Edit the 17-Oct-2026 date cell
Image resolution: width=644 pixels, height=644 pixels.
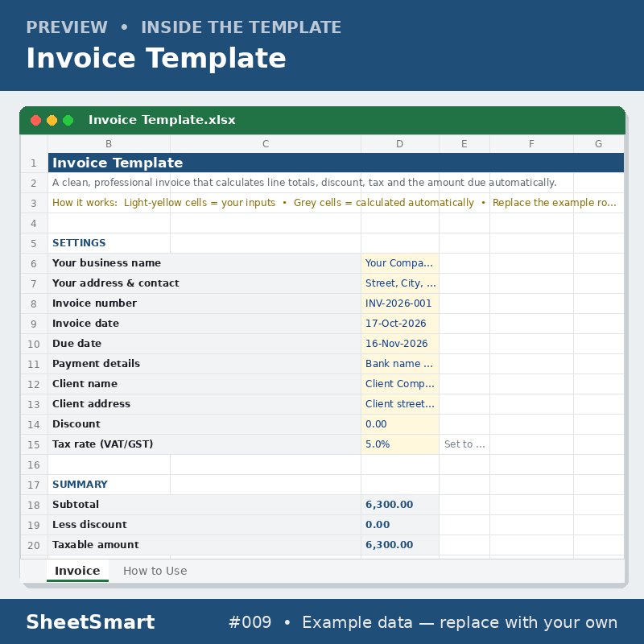[400, 324]
